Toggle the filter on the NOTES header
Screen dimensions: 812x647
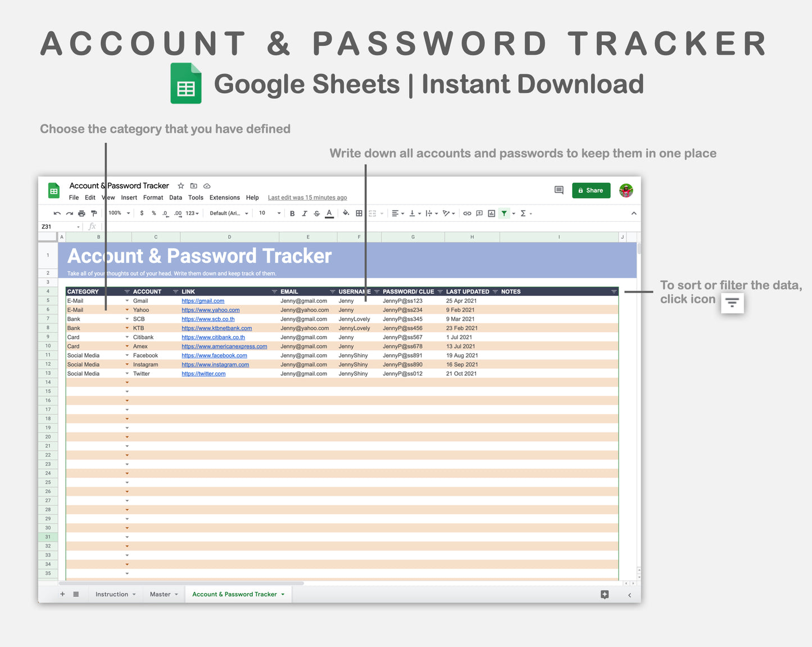pyautogui.click(x=614, y=291)
